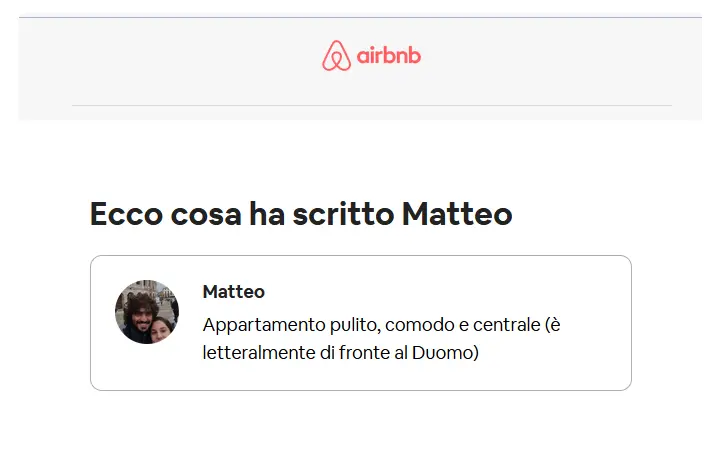The image size is (720, 453).
Task: Click the word letteralmente in the review
Action: (x=259, y=353)
